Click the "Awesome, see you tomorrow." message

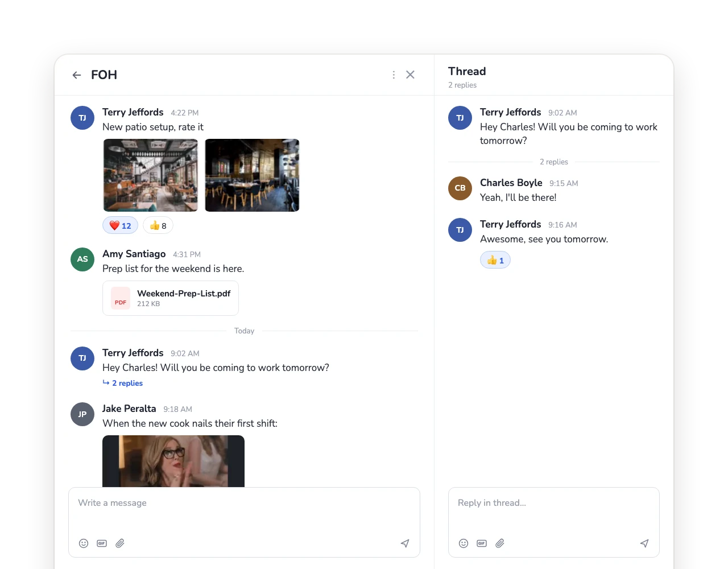(x=544, y=239)
